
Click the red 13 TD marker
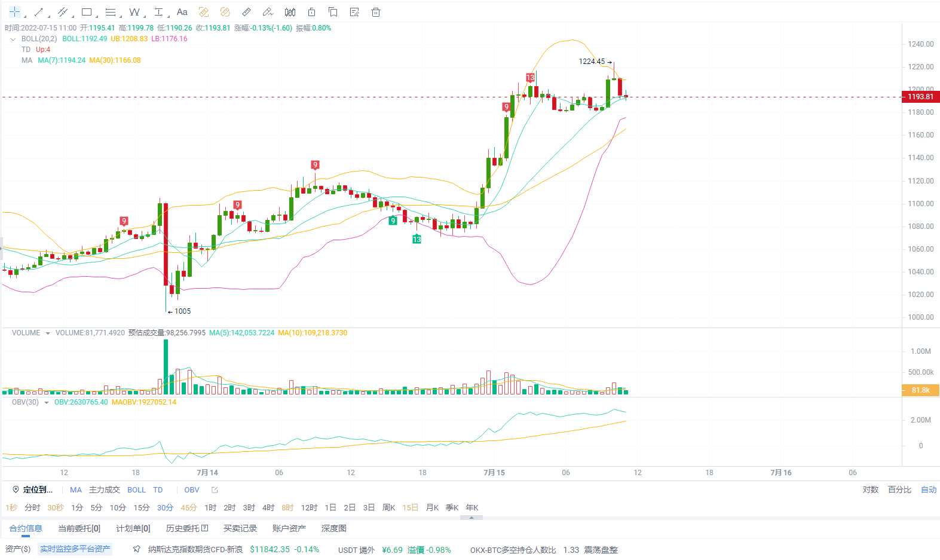pyautogui.click(x=530, y=78)
